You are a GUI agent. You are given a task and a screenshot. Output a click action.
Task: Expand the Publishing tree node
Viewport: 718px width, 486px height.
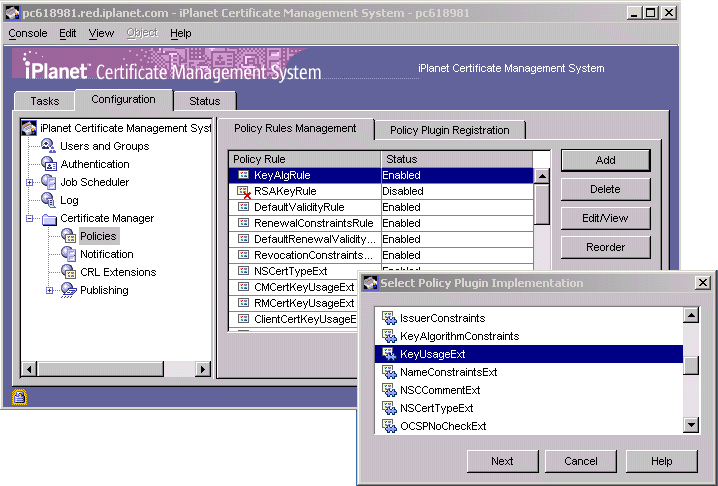(x=49, y=290)
